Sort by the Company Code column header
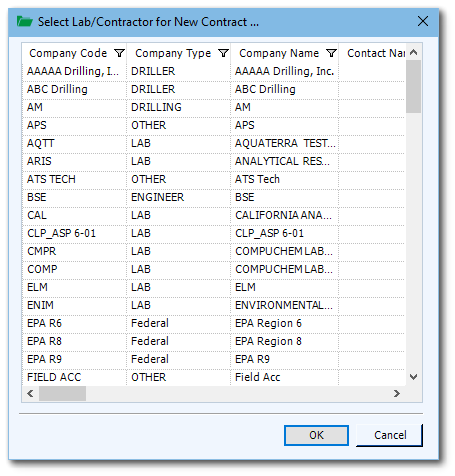The height and width of the screenshot is (476, 455). [x=68, y=53]
